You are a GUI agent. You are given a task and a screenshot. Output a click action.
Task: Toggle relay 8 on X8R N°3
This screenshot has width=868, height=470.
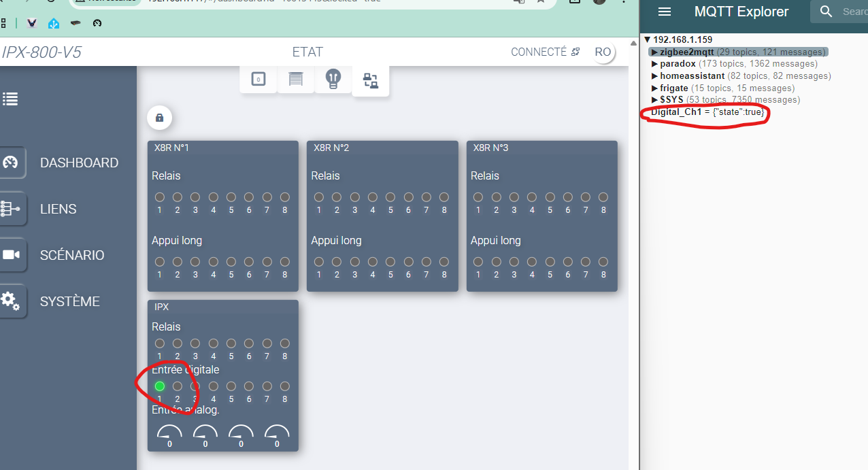click(x=603, y=197)
